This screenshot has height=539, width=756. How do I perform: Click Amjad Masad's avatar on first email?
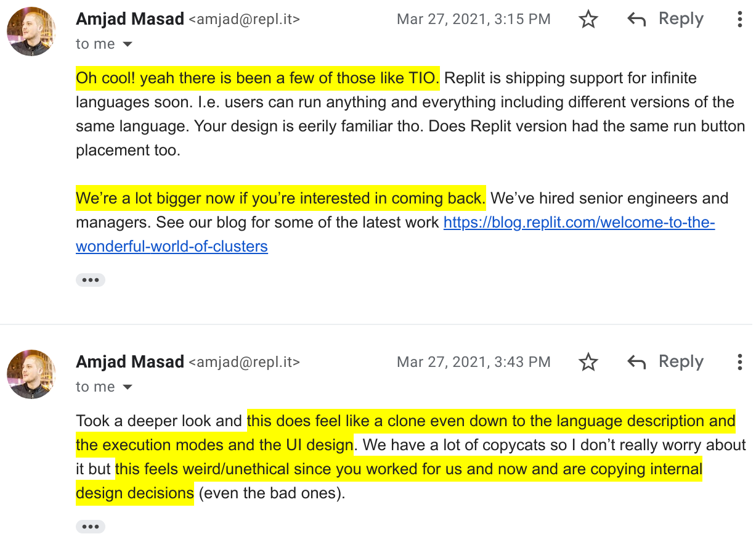tap(31, 31)
